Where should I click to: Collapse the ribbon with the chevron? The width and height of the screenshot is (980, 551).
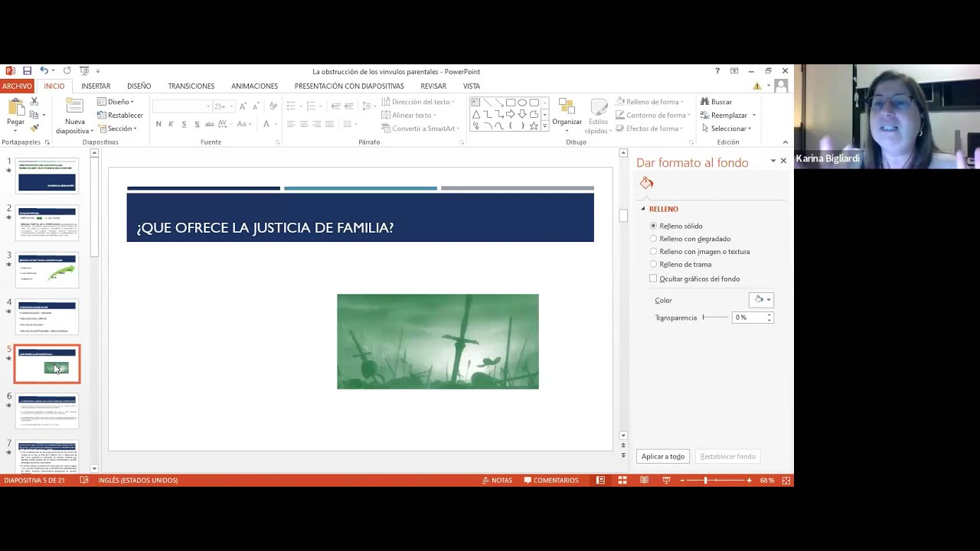click(785, 142)
